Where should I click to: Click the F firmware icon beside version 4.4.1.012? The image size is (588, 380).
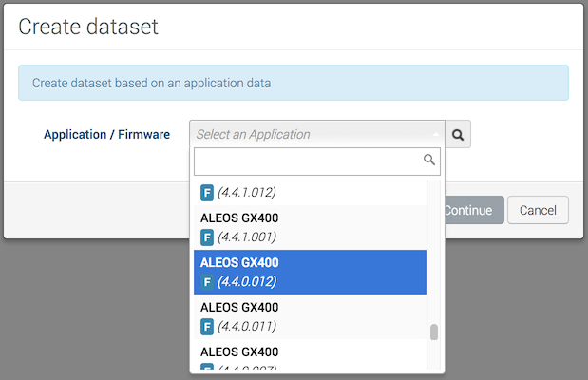[x=207, y=192]
